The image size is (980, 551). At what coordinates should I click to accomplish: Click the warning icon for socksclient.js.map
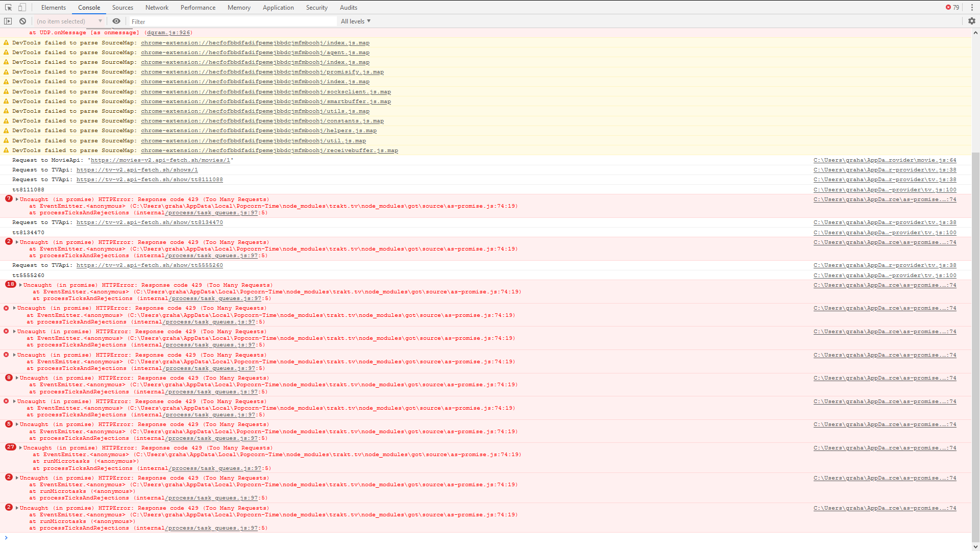point(6,92)
